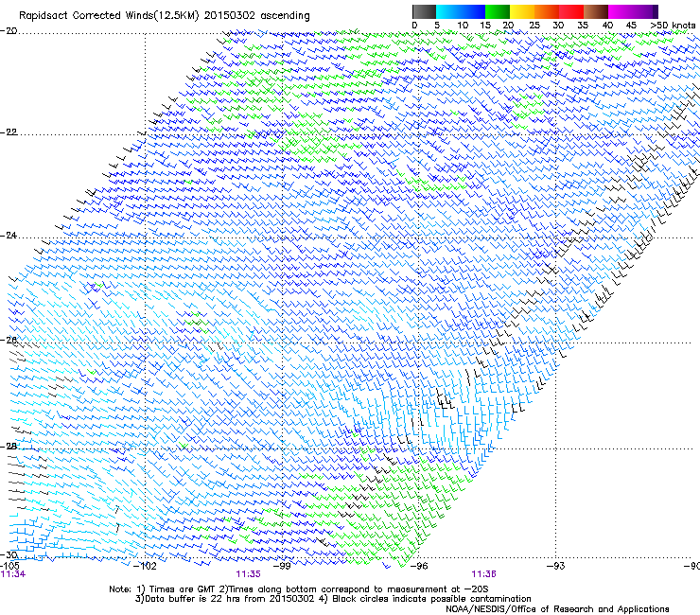
Task: Click the legend number '10'
Action: pyautogui.click(x=463, y=26)
